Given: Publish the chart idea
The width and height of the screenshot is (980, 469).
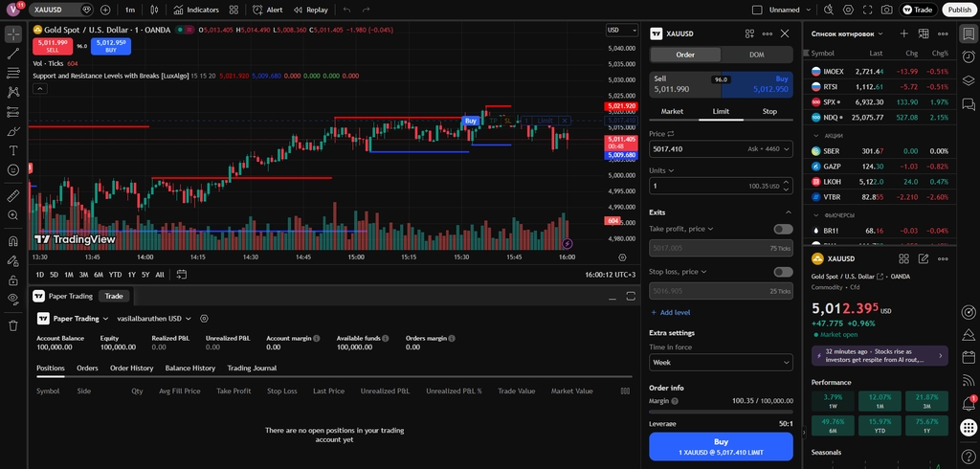Looking at the screenshot, I should point(959,10).
